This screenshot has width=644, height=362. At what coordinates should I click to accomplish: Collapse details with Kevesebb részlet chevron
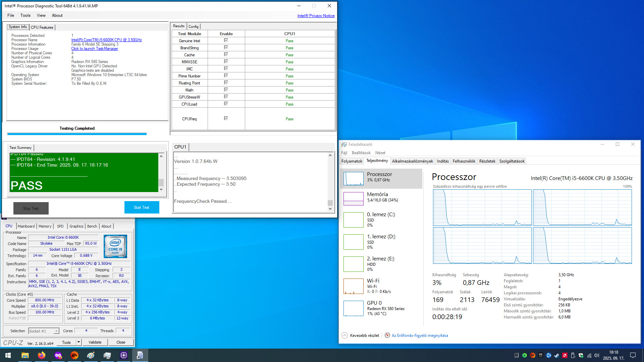(x=345, y=336)
